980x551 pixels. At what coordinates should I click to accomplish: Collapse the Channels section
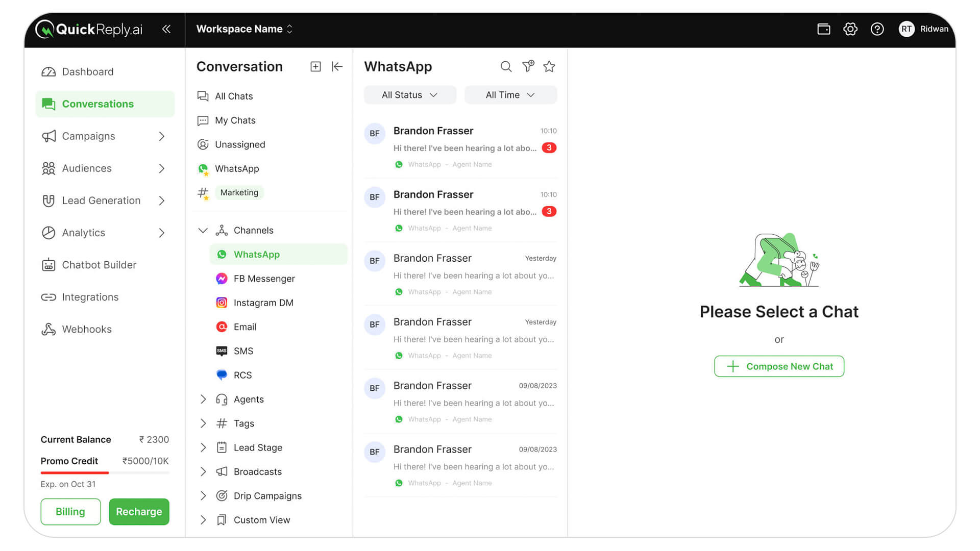pyautogui.click(x=203, y=230)
